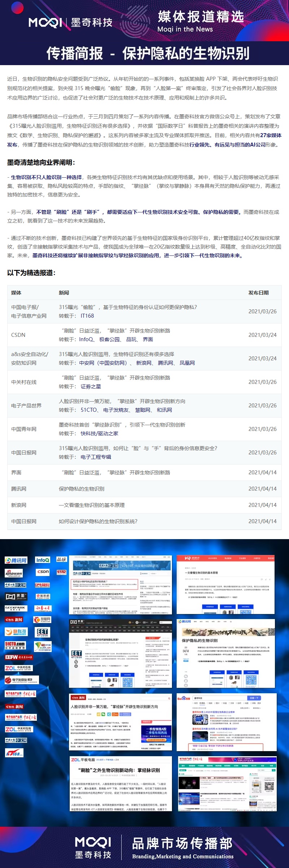Open the InfoQ repost link in CSDN row
This screenshot has width=289, height=868.
(x=86, y=339)
